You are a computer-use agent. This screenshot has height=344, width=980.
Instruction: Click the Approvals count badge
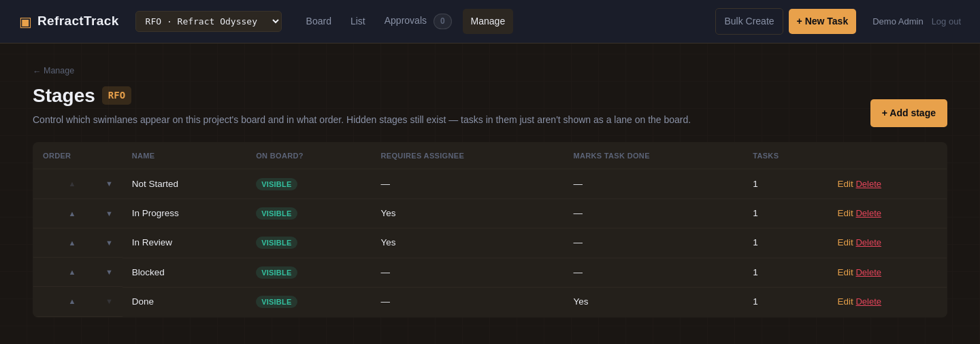442,21
